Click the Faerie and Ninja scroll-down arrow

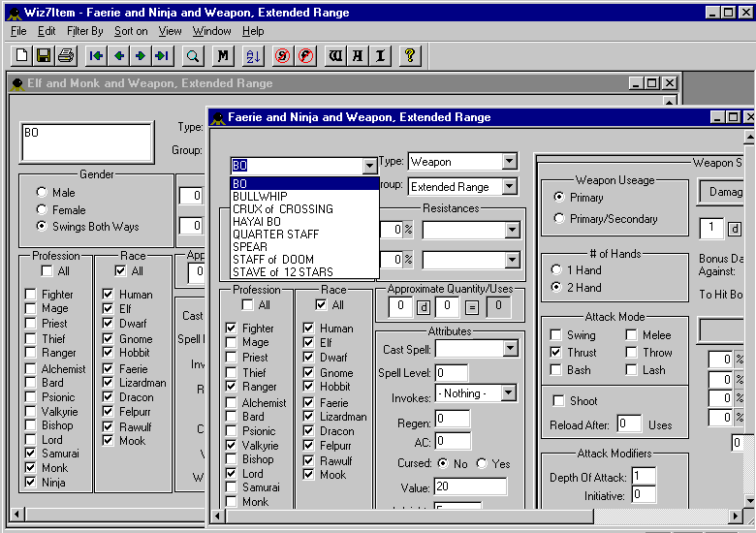pyautogui.click(x=749, y=501)
